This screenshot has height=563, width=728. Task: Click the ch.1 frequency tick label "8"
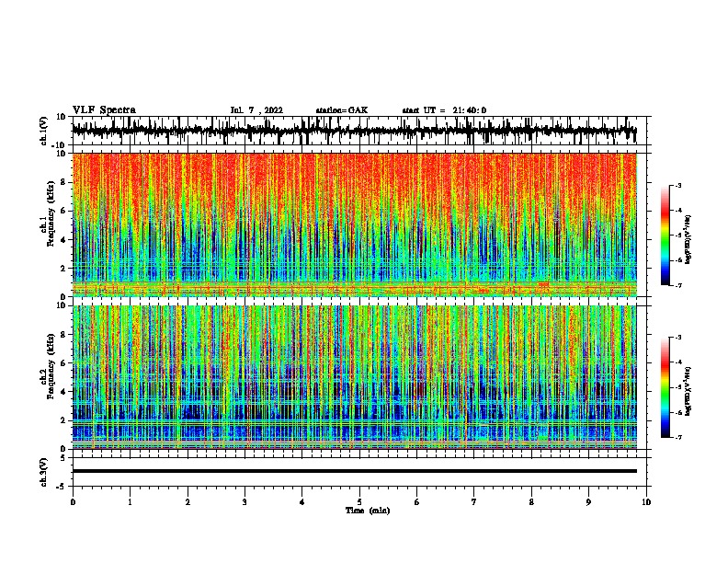pyautogui.click(x=63, y=182)
